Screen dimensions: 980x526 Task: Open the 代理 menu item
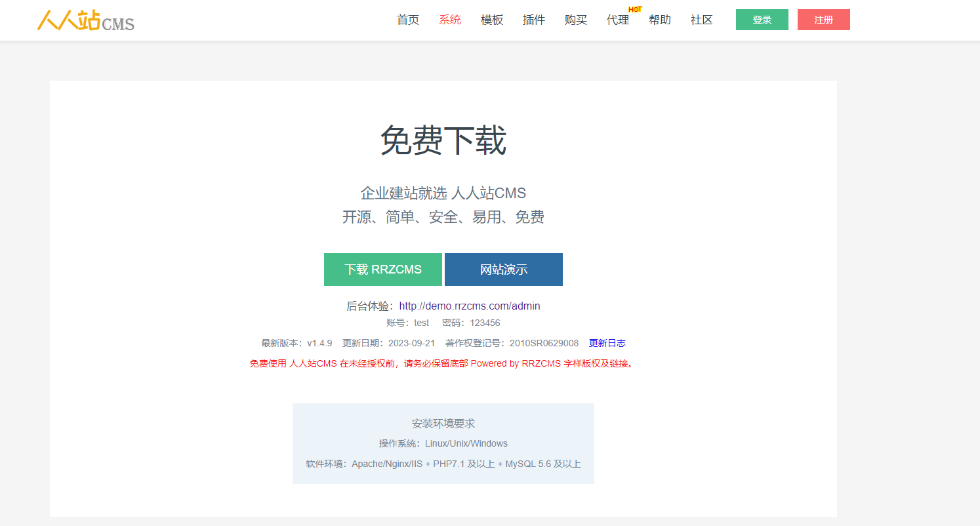[618, 20]
